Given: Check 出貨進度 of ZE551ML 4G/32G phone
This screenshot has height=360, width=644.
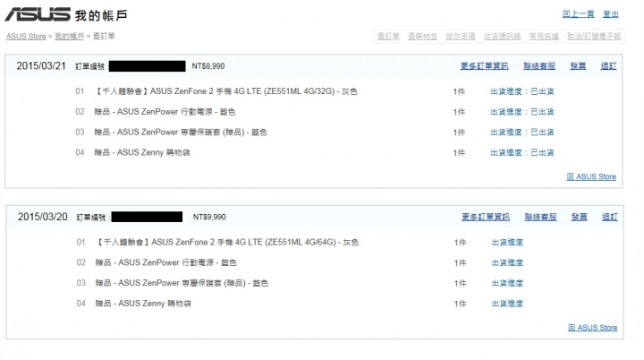Looking at the screenshot, I should 522,91.
